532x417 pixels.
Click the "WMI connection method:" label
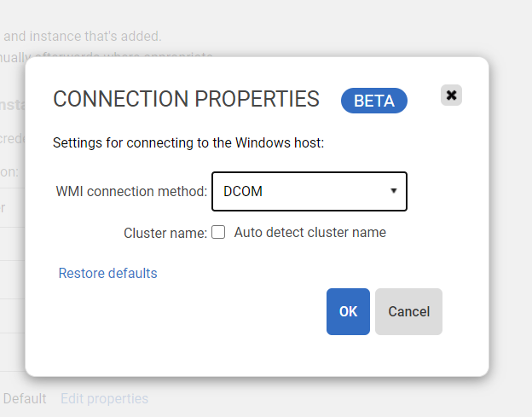[131, 191]
